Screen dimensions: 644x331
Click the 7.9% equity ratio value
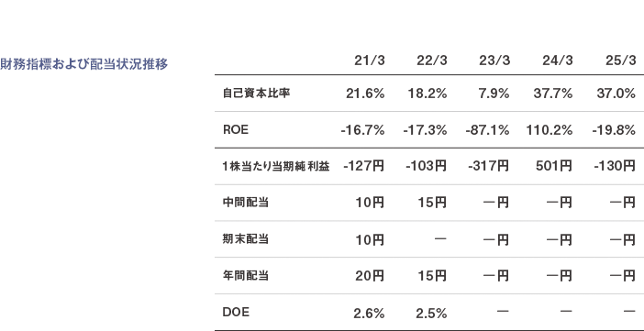pos(494,94)
